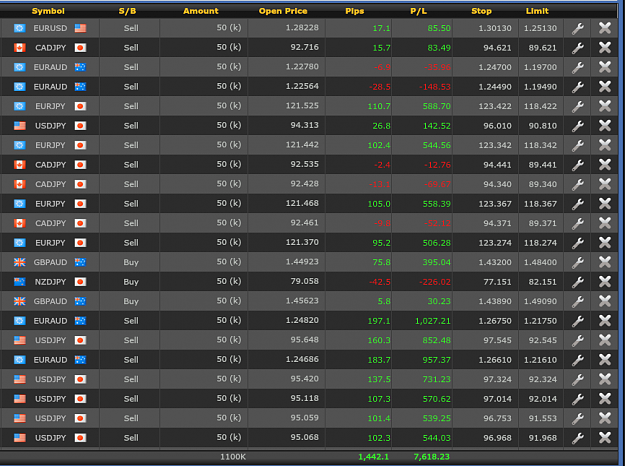Screen dimensions: 625x466
Task: Close EURAUD position opened at 1.24686
Action: pos(605,360)
